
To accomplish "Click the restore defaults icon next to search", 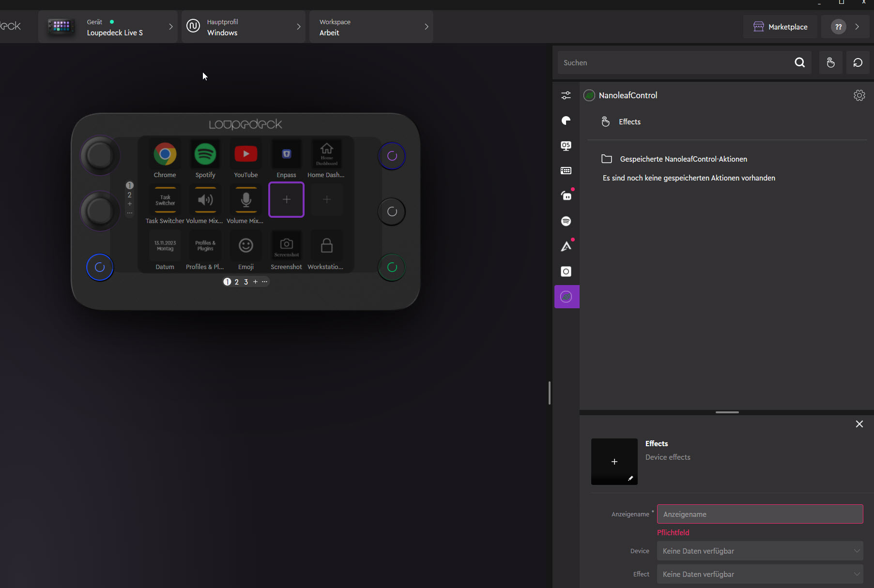I will [x=858, y=62].
